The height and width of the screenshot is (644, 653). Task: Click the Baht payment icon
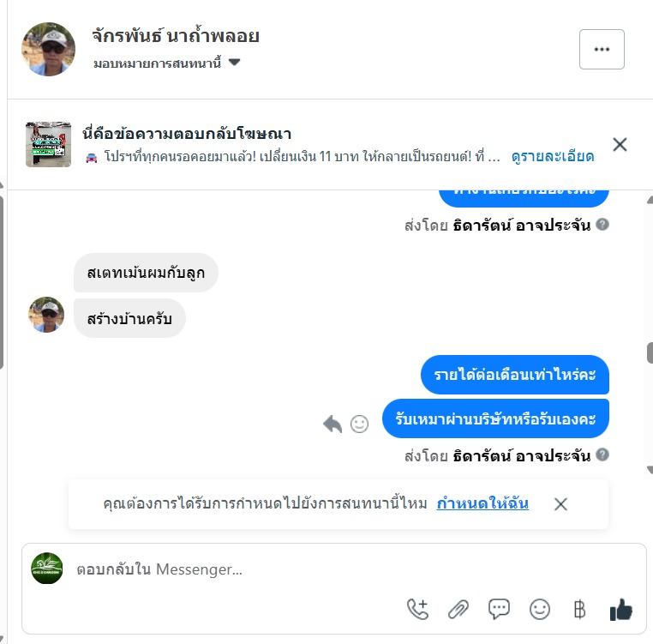tap(579, 610)
